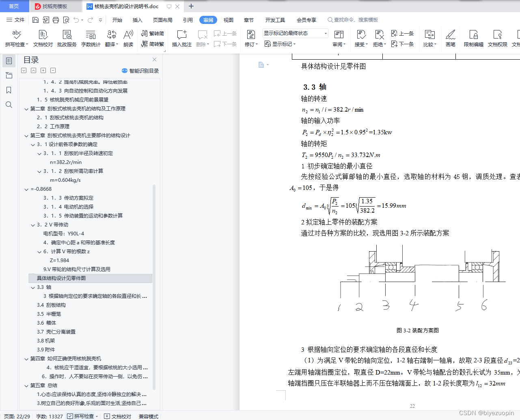Click the save icon in quick toolbar

pyautogui.click(x=35, y=20)
